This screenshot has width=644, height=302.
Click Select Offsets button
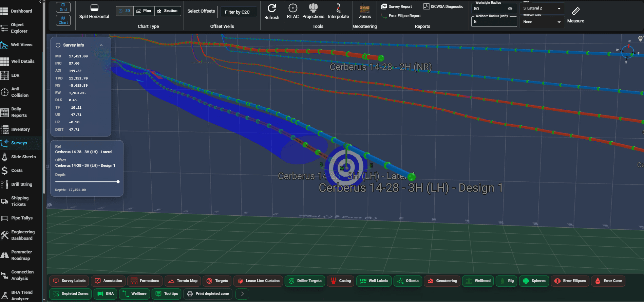201,11
